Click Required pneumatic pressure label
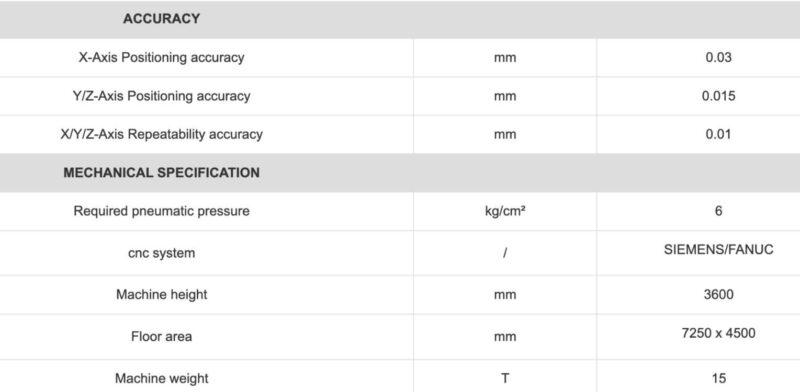 click(x=161, y=211)
